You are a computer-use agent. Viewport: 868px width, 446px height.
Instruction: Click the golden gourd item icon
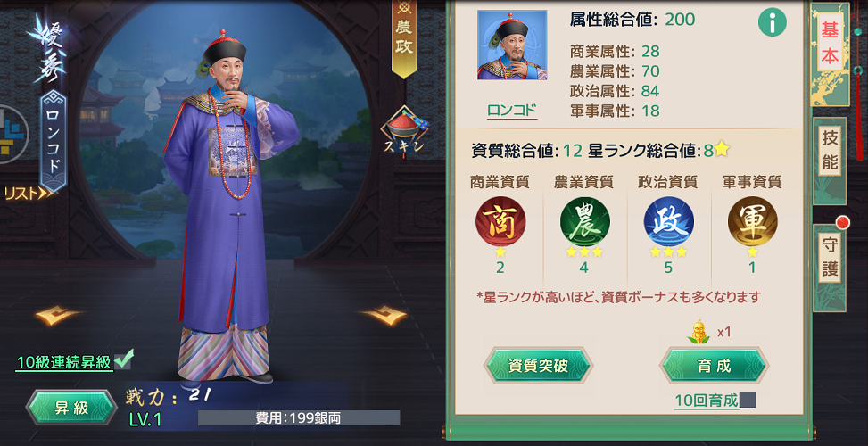tap(699, 332)
